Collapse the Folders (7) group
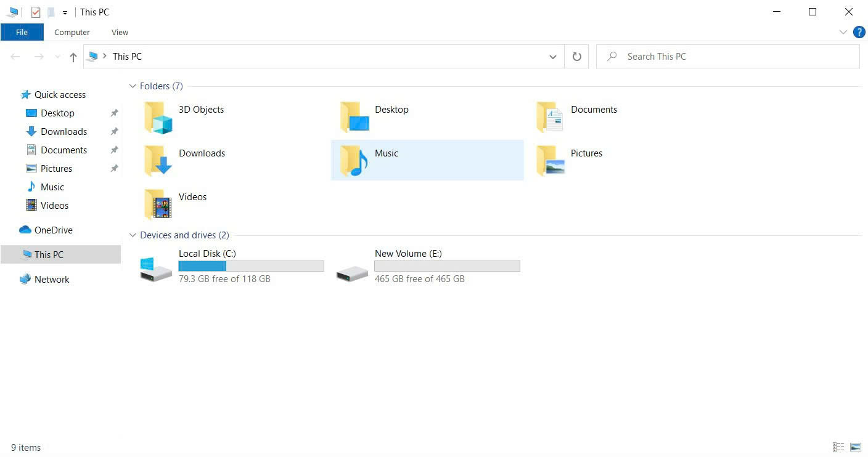Viewport: 868px width, 457px height. [x=133, y=86]
